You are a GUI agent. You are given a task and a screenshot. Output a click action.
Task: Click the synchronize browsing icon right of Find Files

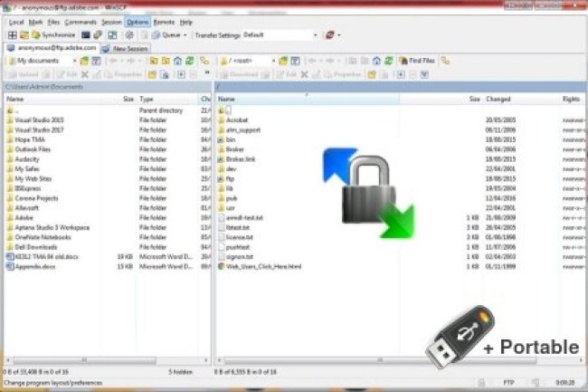click(445, 61)
